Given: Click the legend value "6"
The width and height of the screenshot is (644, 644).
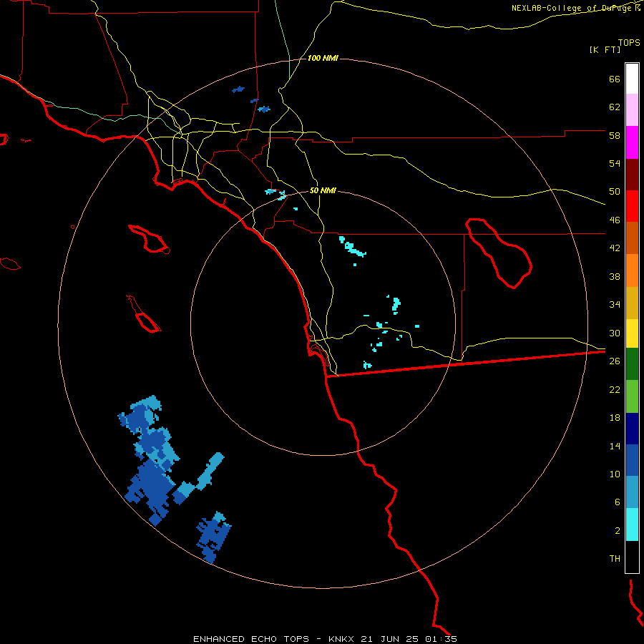Looking at the screenshot, I should [618, 502].
